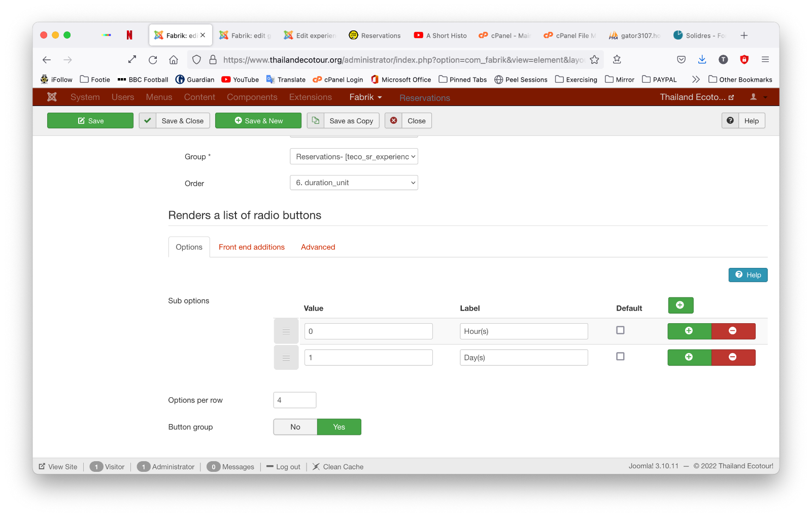Check Default box for Day(s)
The image size is (812, 517).
coord(620,357)
